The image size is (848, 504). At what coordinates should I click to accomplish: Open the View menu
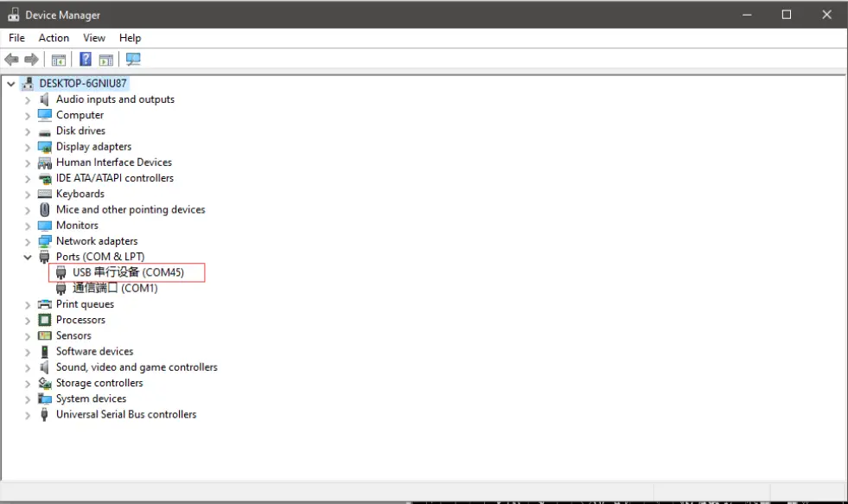point(94,38)
